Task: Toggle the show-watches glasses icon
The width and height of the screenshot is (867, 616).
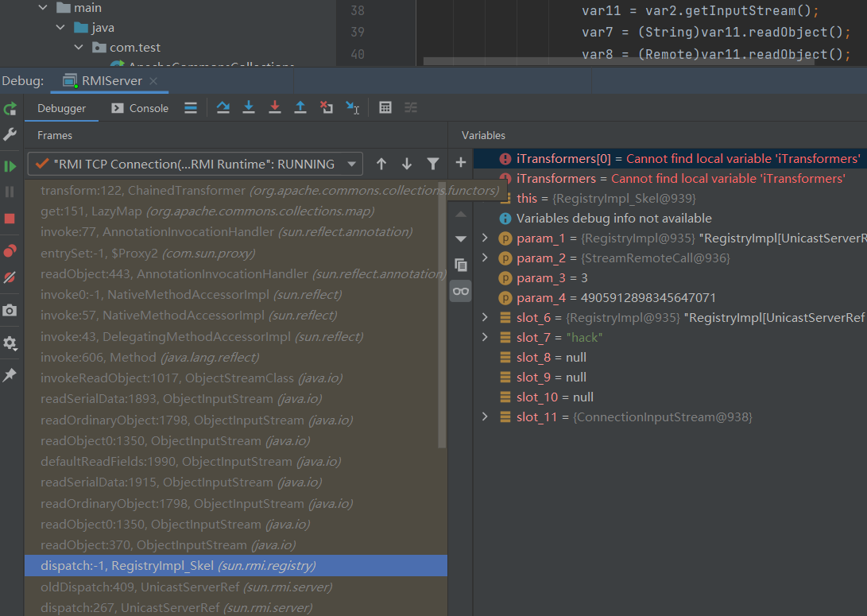Action: click(x=461, y=292)
